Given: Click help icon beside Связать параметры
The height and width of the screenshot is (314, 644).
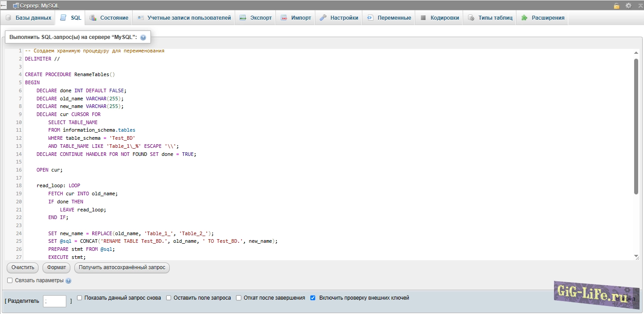Looking at the screenshot, I should click(x=69, y=281).
